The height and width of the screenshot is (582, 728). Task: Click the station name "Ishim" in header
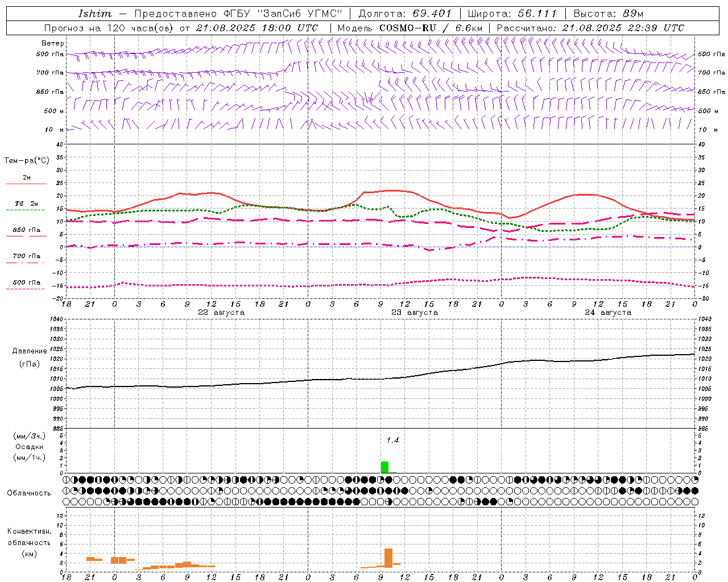click(x=95, y=14)
